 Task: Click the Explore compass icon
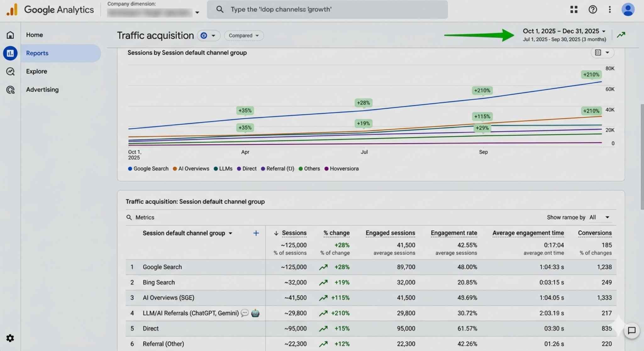10,71
